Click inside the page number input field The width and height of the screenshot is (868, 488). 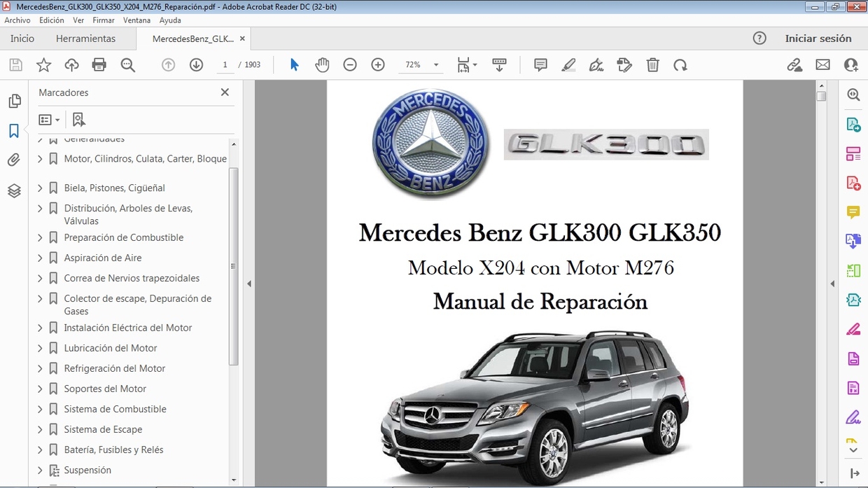pos(225,64)
